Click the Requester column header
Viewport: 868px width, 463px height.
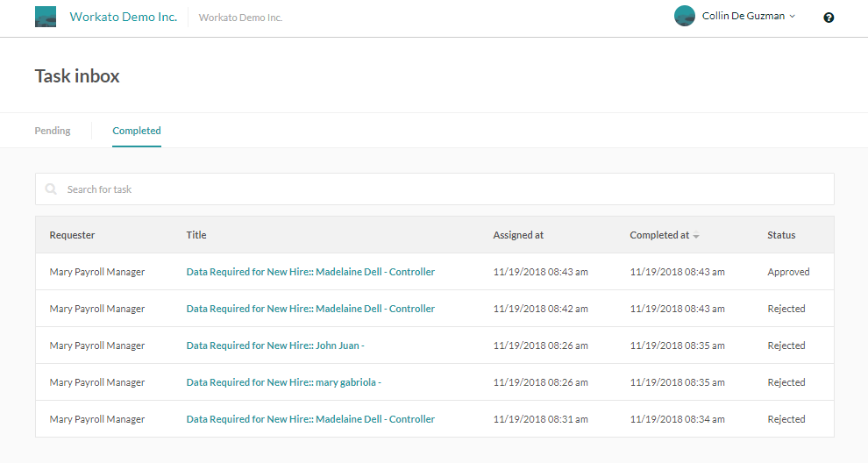(x=72, y=235)
